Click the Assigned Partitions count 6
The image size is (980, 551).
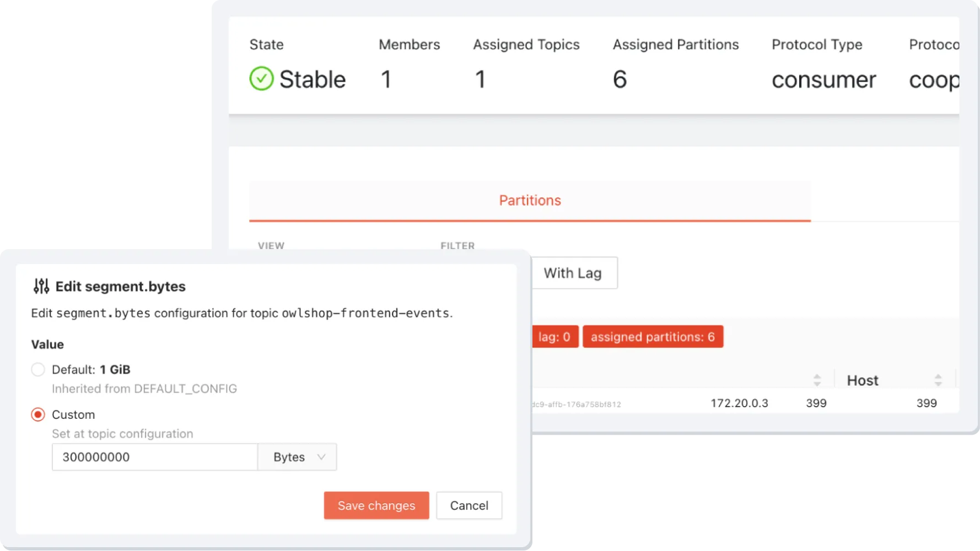(620, 79)
